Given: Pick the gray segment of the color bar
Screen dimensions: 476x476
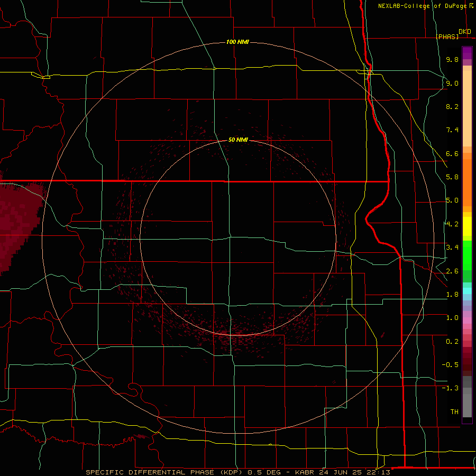Looking at the screenshot, I should coord(467,397).
